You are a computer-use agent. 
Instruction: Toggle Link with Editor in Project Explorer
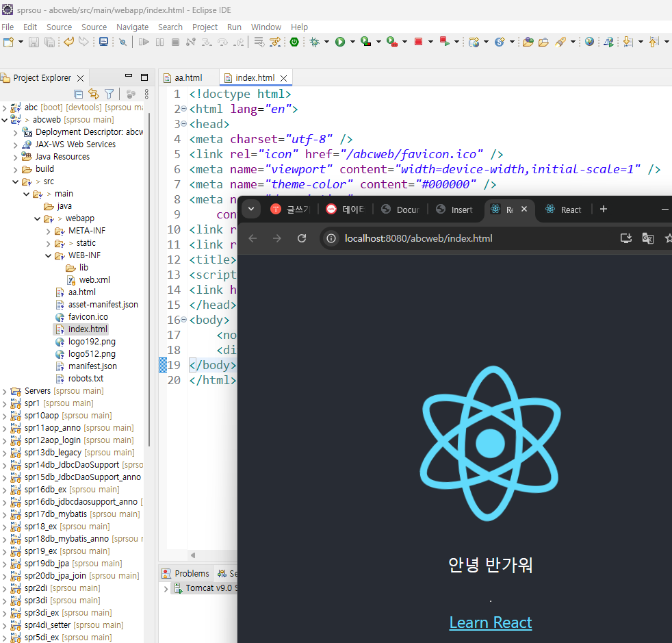click(94, 94)
